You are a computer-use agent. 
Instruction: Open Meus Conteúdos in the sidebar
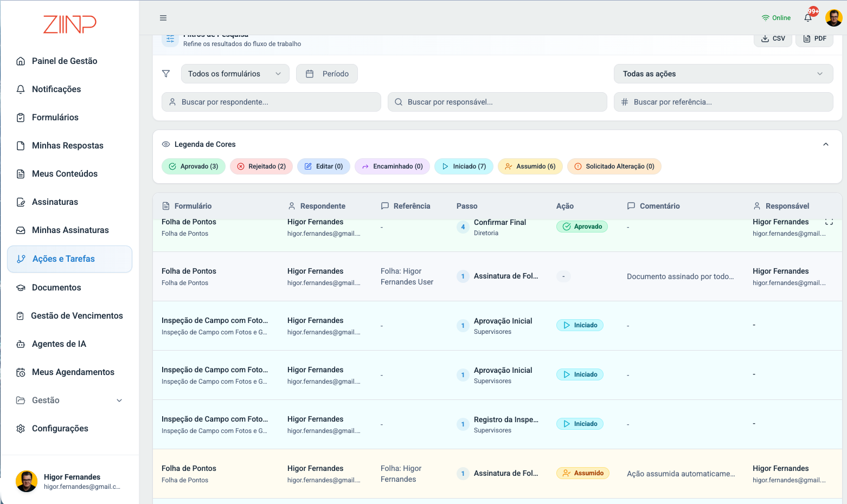click(69, 173)
